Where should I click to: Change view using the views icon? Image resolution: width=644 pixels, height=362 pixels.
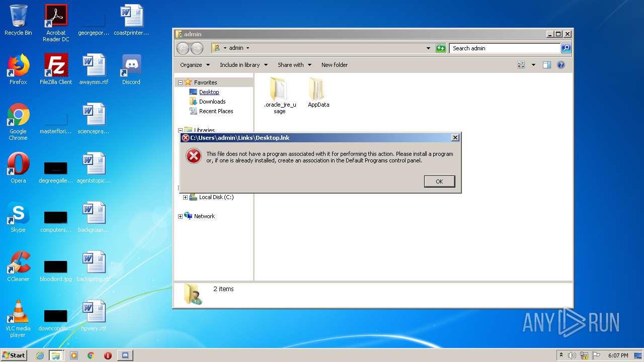pyautogui.click(x=521, y=65)
